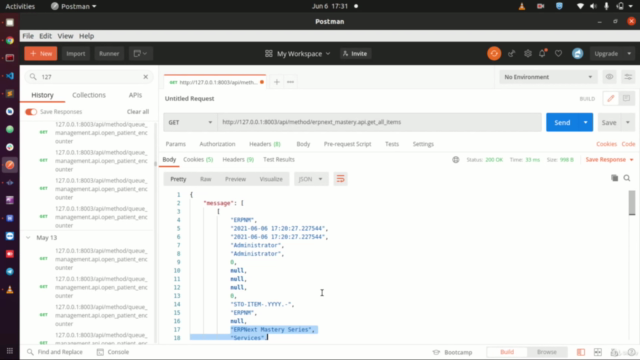Collapse the May 13 history group

click(x=28, y=238)
